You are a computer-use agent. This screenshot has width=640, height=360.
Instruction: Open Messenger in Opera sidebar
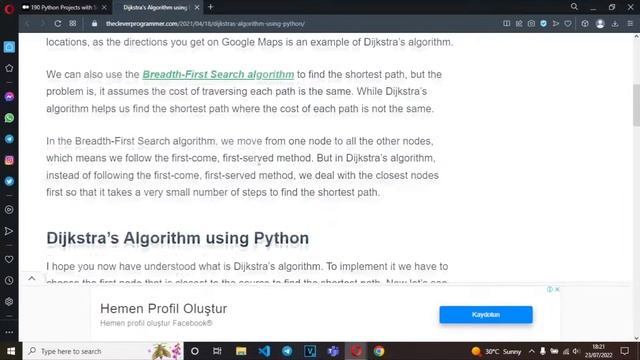pos(9,97)
